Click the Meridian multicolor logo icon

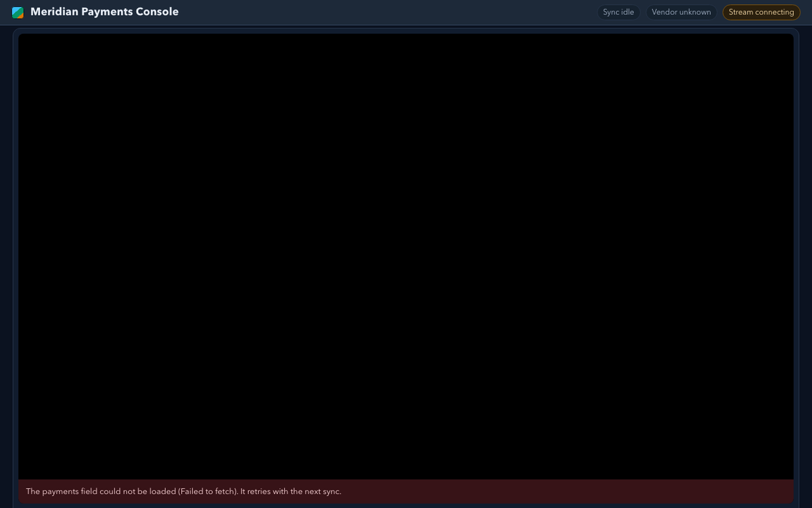tap(18, 12)
